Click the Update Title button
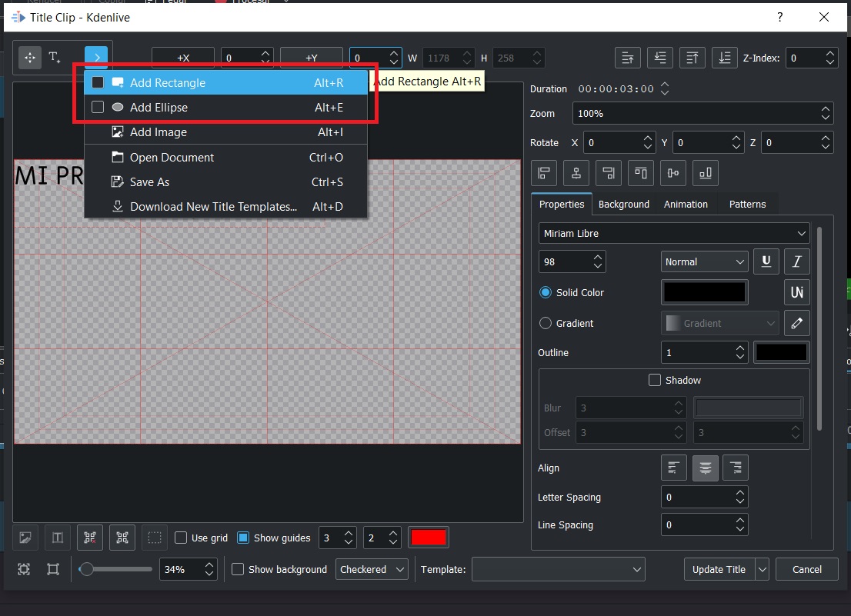 pyautogui.click(x=719, y=569)
